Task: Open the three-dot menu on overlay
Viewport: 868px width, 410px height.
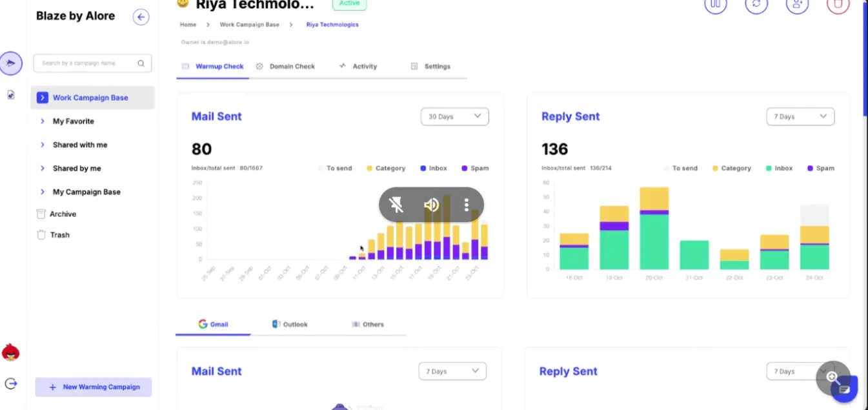Action: coord(467,205)
